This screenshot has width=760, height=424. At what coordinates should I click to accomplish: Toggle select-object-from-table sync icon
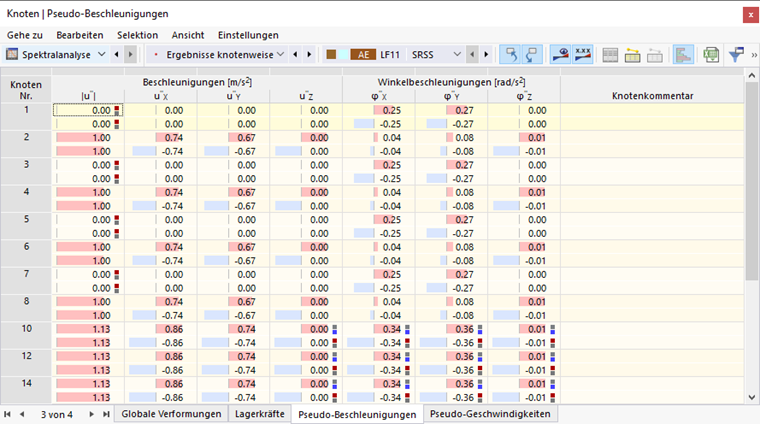point(511,55)
